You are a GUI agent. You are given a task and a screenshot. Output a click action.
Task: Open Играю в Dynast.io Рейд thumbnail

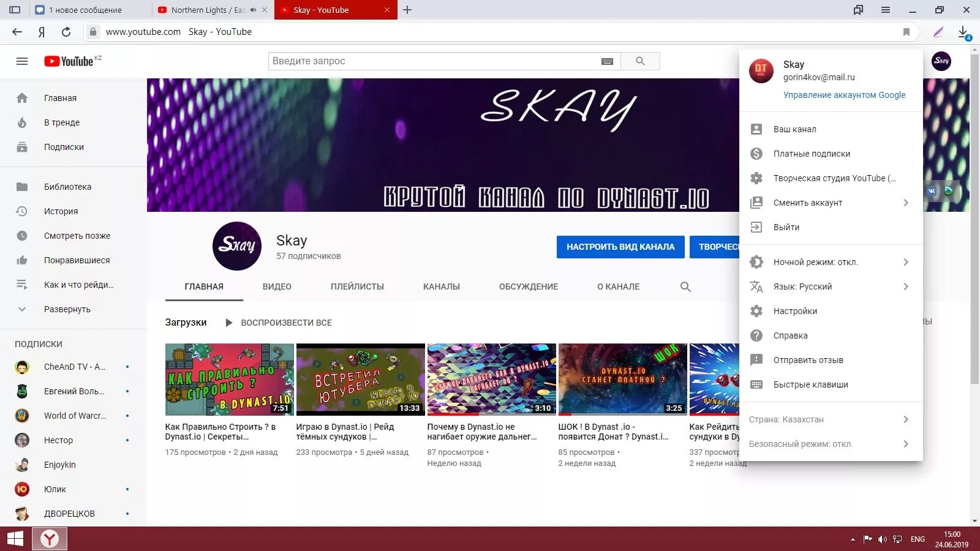361,380
